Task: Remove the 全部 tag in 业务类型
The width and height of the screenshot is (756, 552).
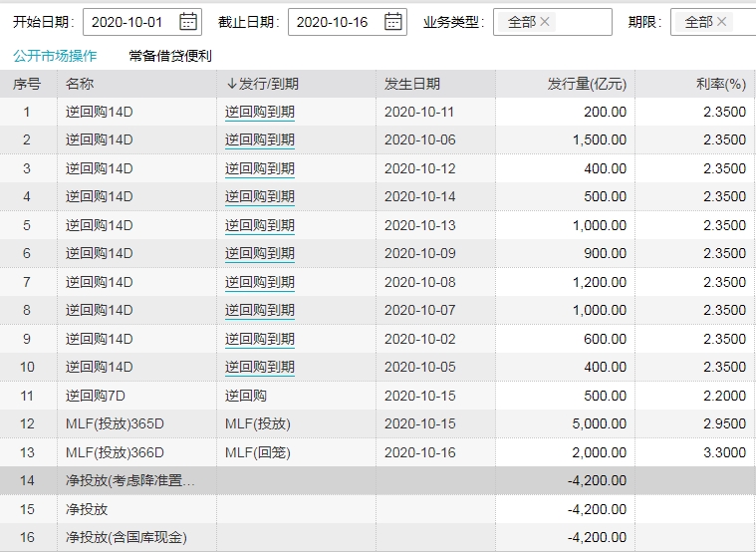Action: click(x=544, y=22)
